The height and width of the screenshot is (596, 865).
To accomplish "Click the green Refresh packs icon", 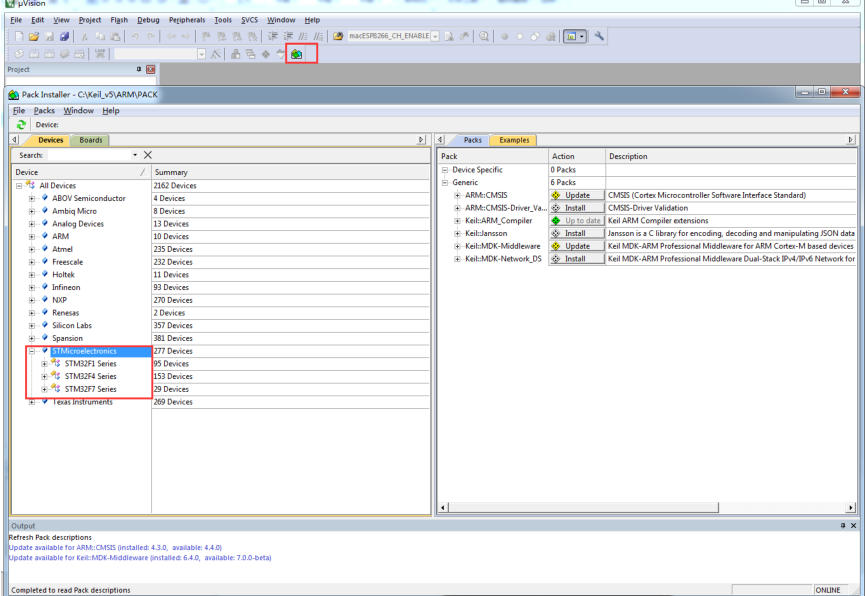I will tap(21, 125).
